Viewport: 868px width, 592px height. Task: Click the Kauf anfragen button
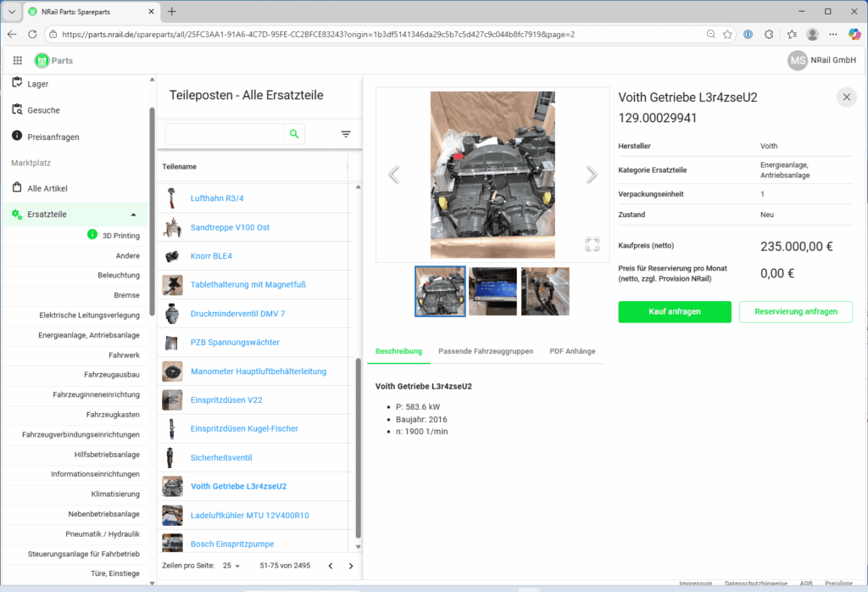674,311
